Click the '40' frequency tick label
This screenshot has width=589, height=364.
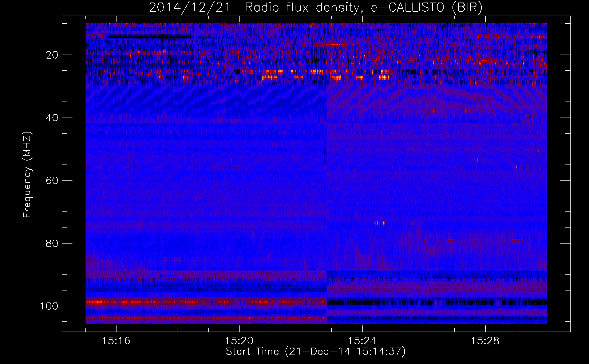tap(53, 118)
